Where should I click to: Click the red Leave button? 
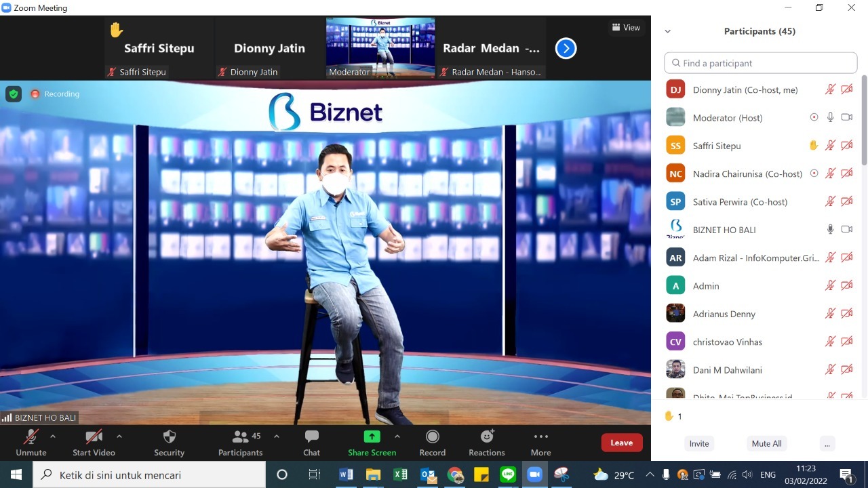tap(622, 443)
